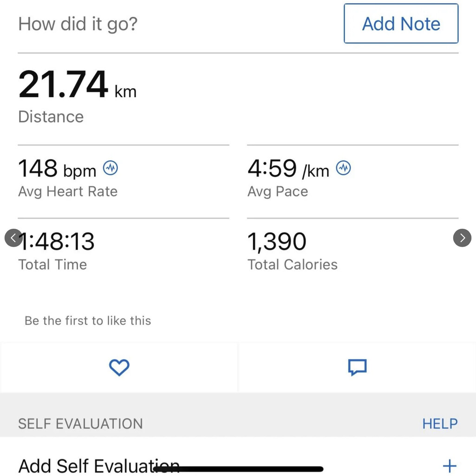Expand the Add Self Evaluation row
Viewport: 476px width, 476px height.
(449, 465)
